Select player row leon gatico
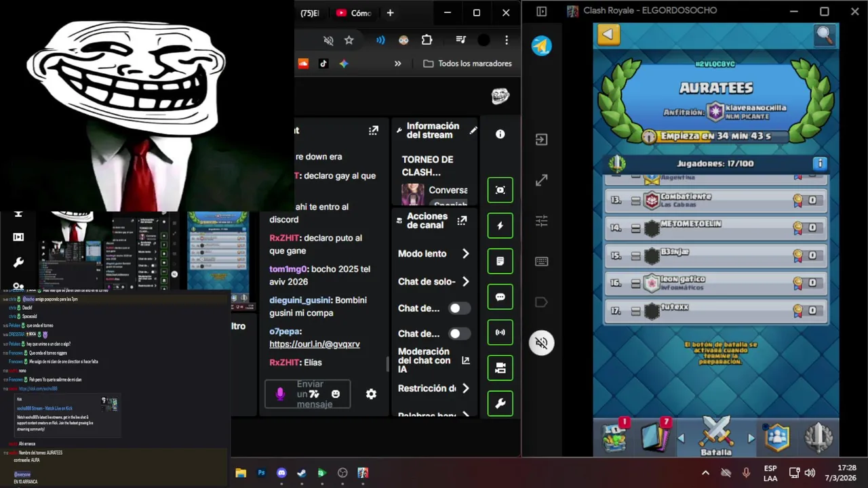 (x=715, y=283)
